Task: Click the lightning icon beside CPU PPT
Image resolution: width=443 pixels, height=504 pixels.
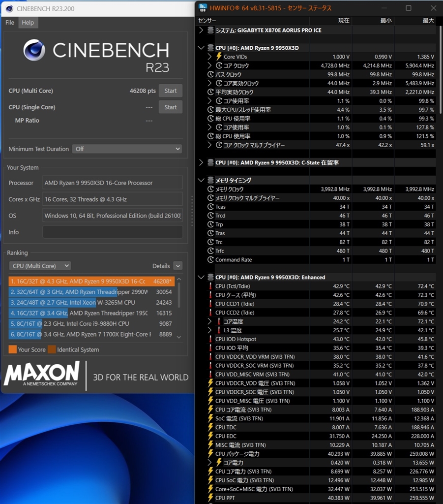Action: click(210, 498)
